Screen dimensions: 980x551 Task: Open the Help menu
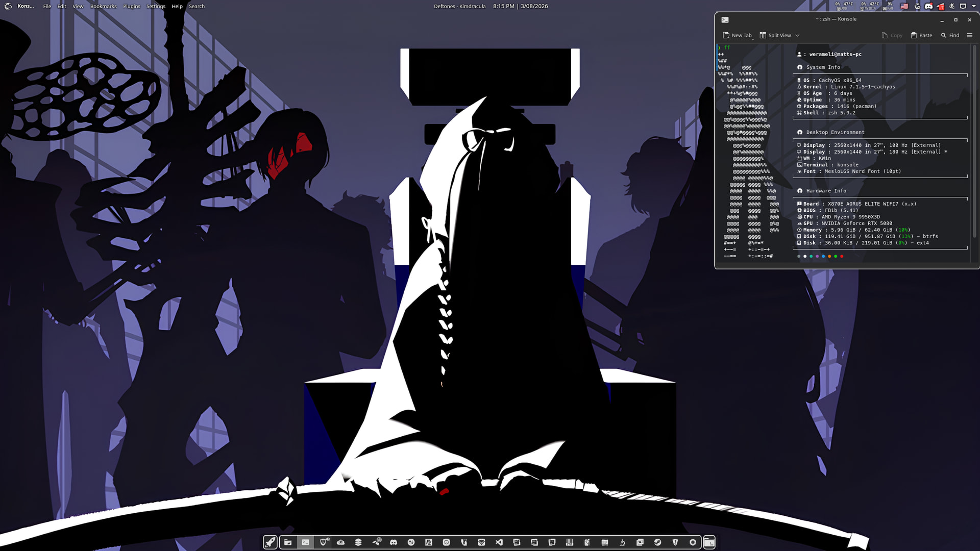[x=177, y=6]
